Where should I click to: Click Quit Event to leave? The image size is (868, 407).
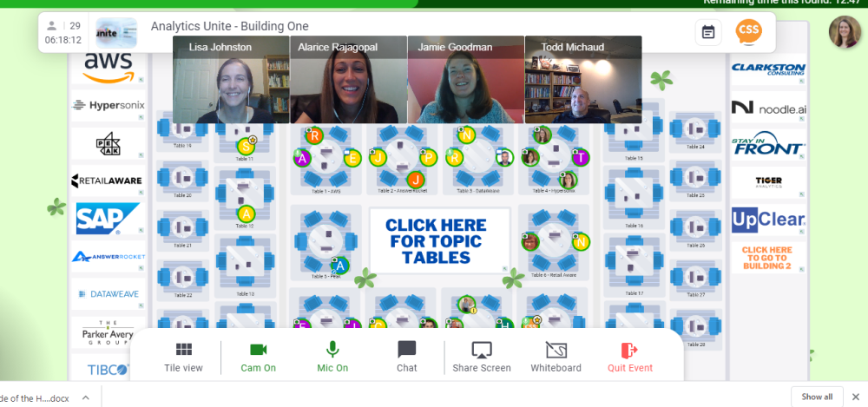[x=630, y=358]
